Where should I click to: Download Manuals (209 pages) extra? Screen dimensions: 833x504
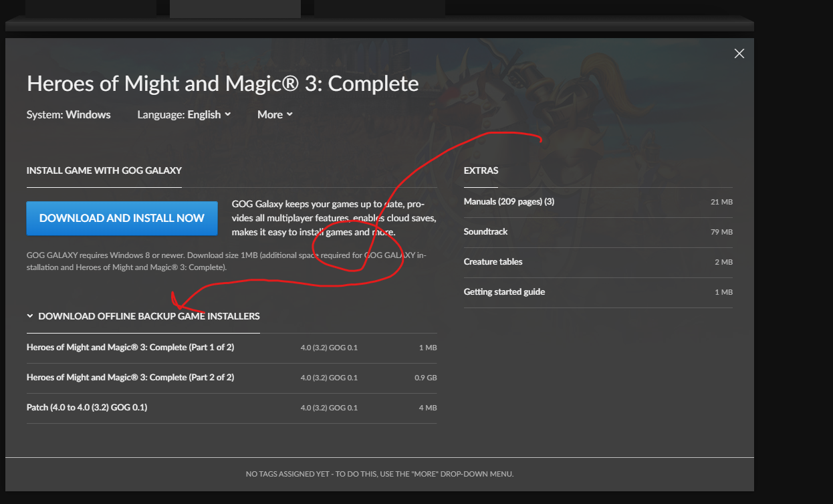598,202
